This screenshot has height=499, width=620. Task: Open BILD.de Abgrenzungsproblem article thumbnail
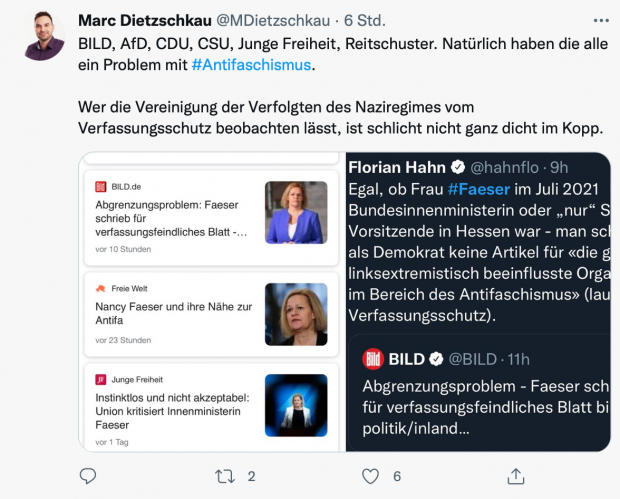click(x=296, y=213)
